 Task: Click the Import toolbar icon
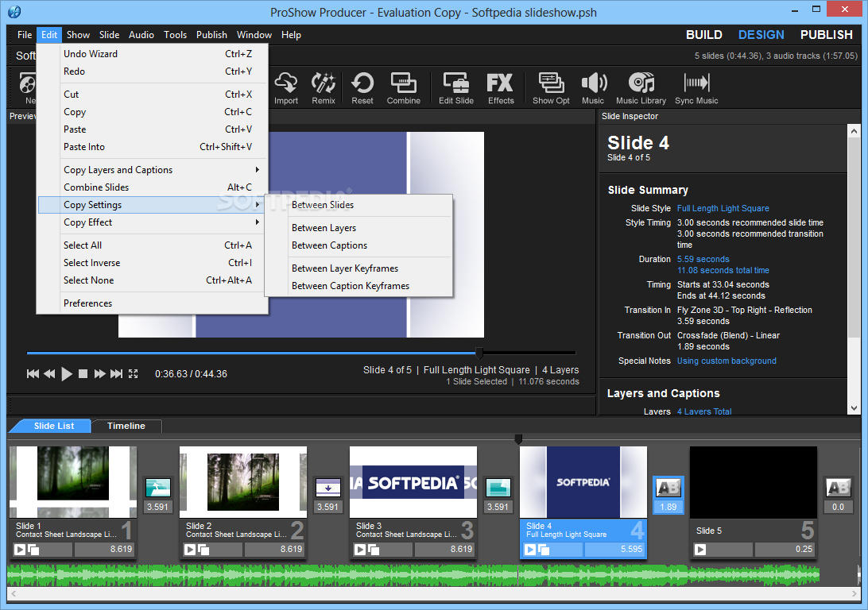[x=285, y=88]
